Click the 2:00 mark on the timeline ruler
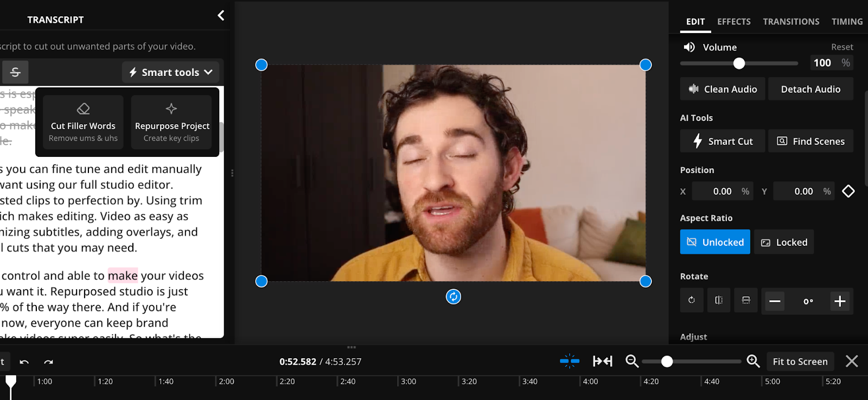 [226, 382]
